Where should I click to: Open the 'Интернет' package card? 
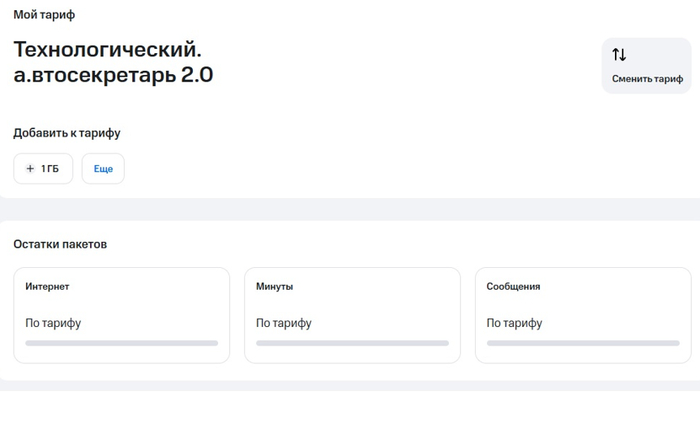point(121,314)
